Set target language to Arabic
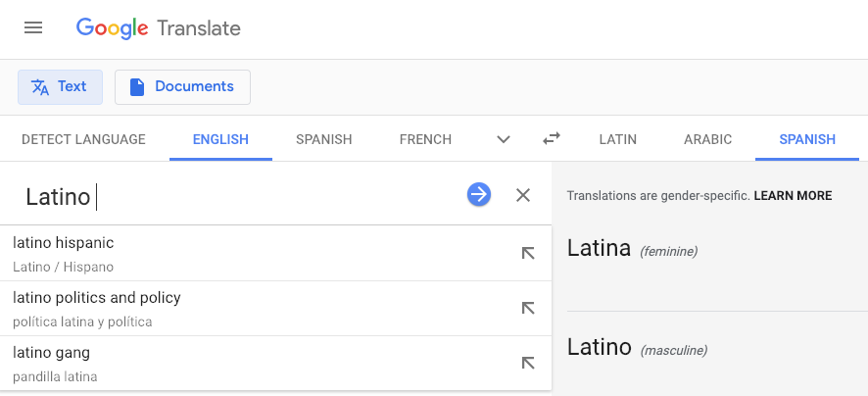The height and width of the screenshot is (396, 868). pyautogui.click(x=707, y=139)
